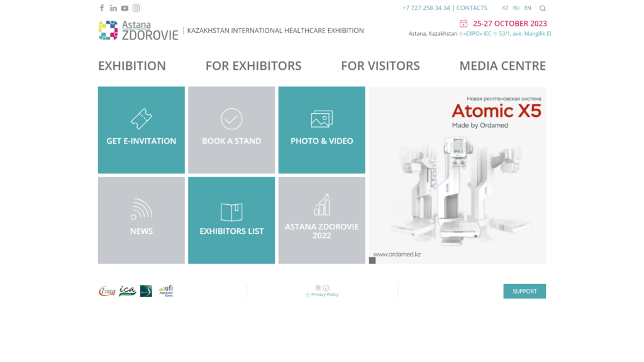Switch language to KZ
This screenshot has width=644, height=362.
[x=505, y=8]
